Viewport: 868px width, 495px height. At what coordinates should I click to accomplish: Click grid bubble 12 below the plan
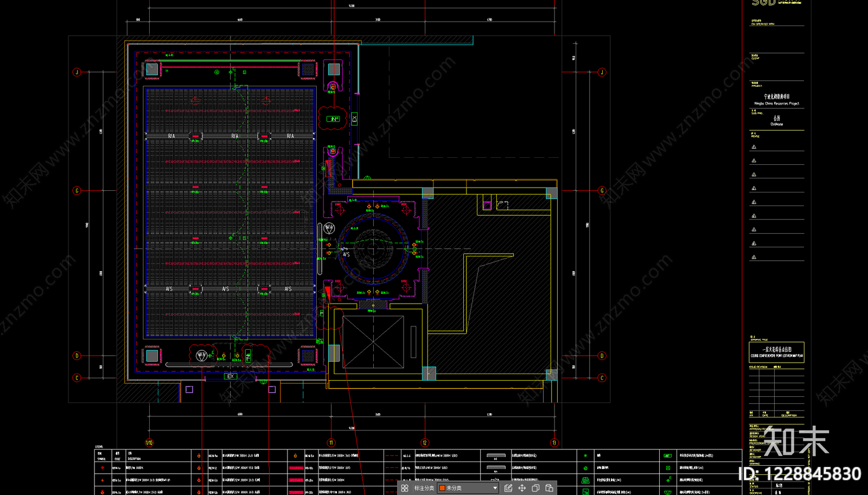click(x=425, y=443)
